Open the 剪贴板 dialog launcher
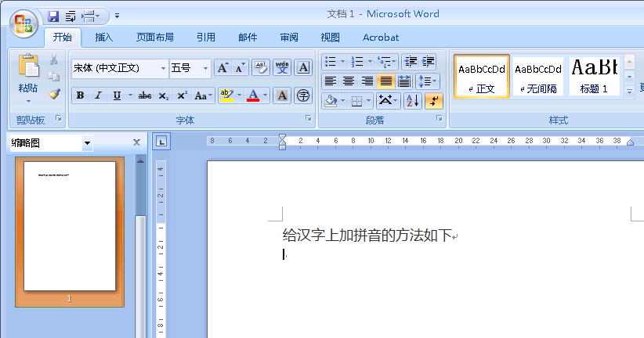 [59, 119]
